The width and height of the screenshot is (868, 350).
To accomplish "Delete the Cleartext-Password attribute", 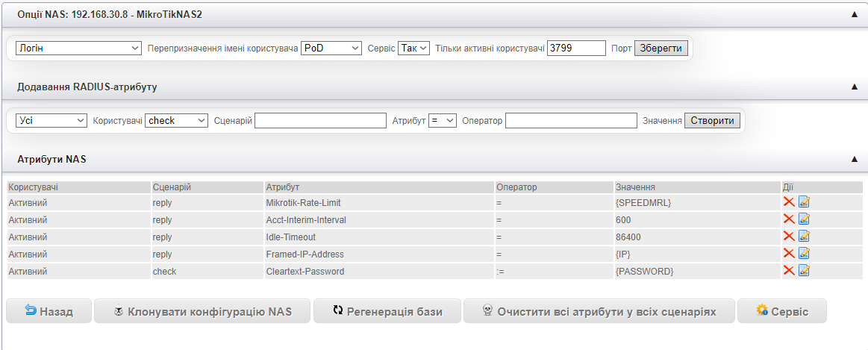I will (788, 271).
